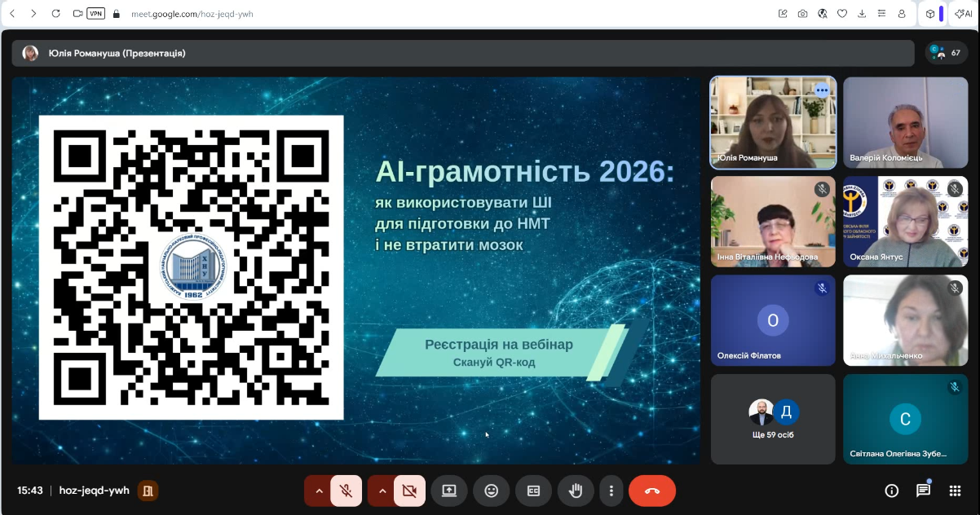980x515 pixels.
Task: Open meeting details info icon
Action: pyautogui.click(x=892, y=491)
